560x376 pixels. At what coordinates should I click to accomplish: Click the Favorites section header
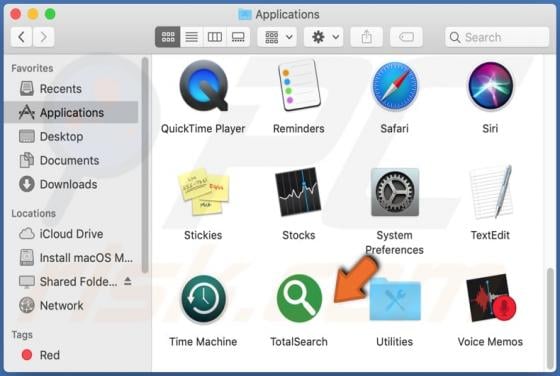pyautogui.click(x=32, y=68)
